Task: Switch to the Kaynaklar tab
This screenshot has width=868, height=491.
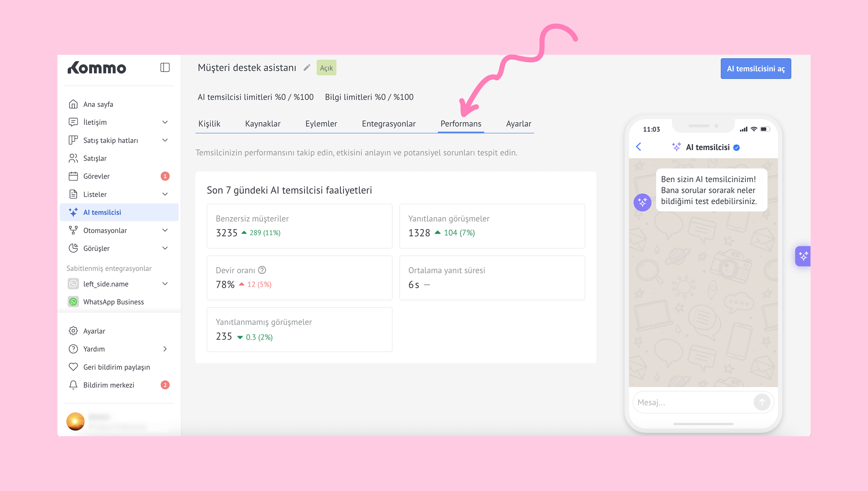Action: point(263,124)
